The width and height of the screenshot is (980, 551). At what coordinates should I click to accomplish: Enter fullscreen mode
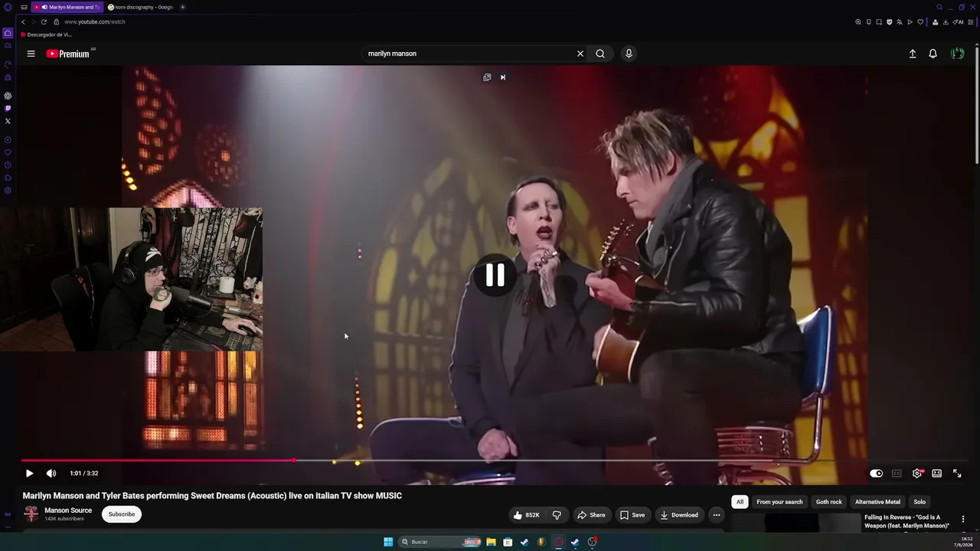coord(957,473)
